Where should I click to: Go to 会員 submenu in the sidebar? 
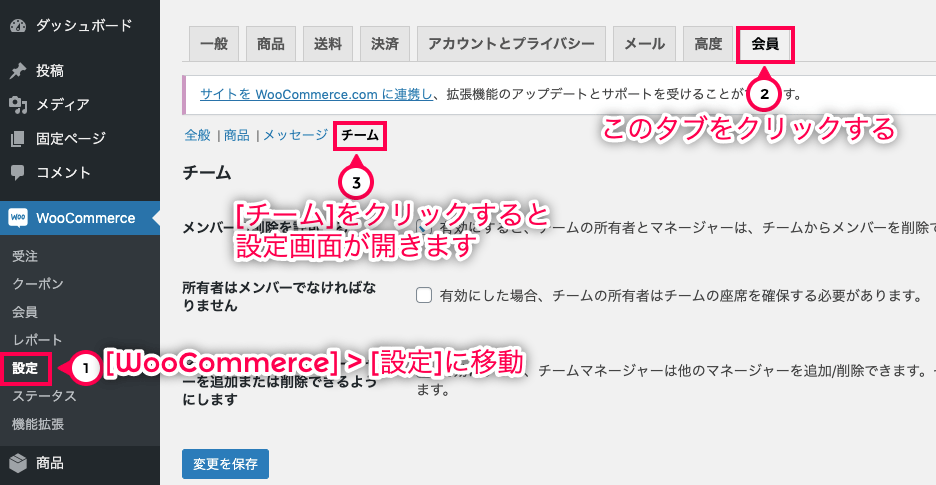[25, 312]
